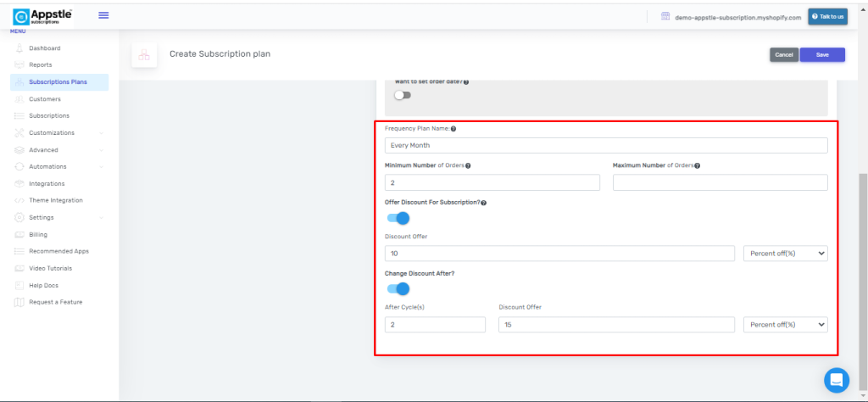Click help icon beside Minimum Number of Orders
Screen dimensions: 868x402
pos(469,166)
